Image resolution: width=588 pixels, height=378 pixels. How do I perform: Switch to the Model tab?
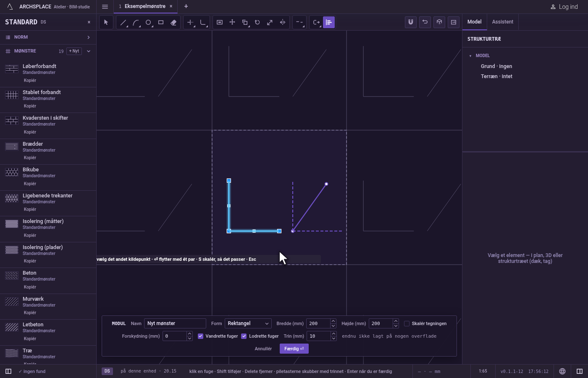point(475,22)
